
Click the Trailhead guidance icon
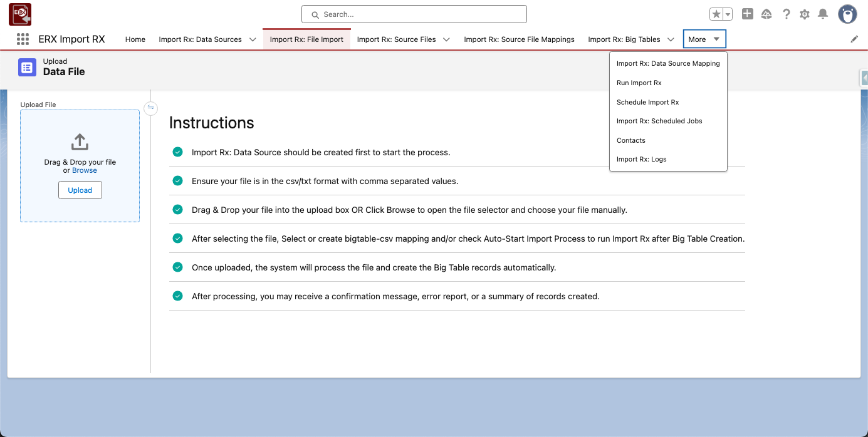coord(766,14)
